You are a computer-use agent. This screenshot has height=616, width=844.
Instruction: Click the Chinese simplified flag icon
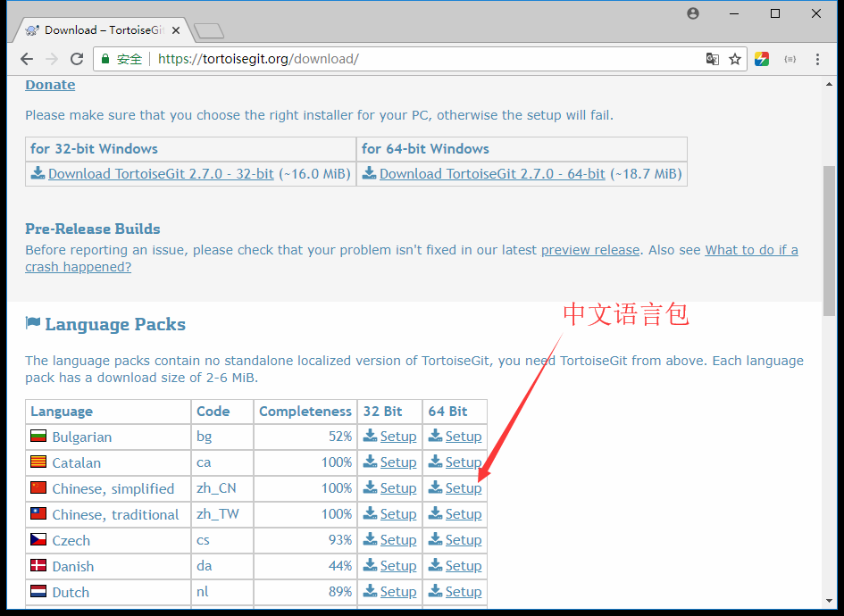[38, 487]
